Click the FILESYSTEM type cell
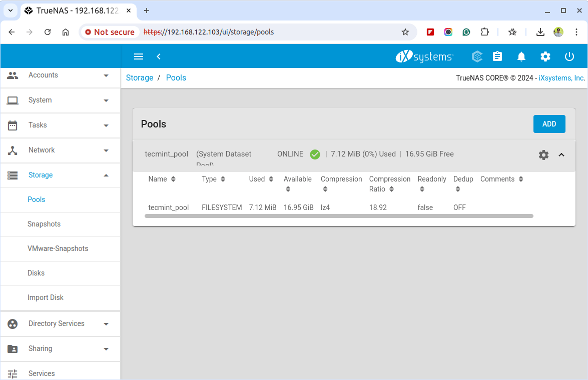 (222, 207)
